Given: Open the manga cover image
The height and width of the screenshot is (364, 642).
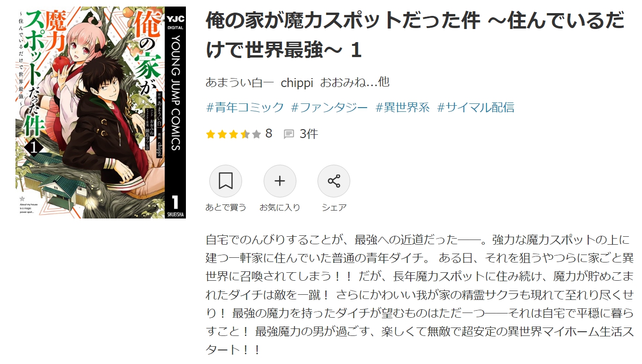Looking at the screenshot, I should [x=101, y=113].
